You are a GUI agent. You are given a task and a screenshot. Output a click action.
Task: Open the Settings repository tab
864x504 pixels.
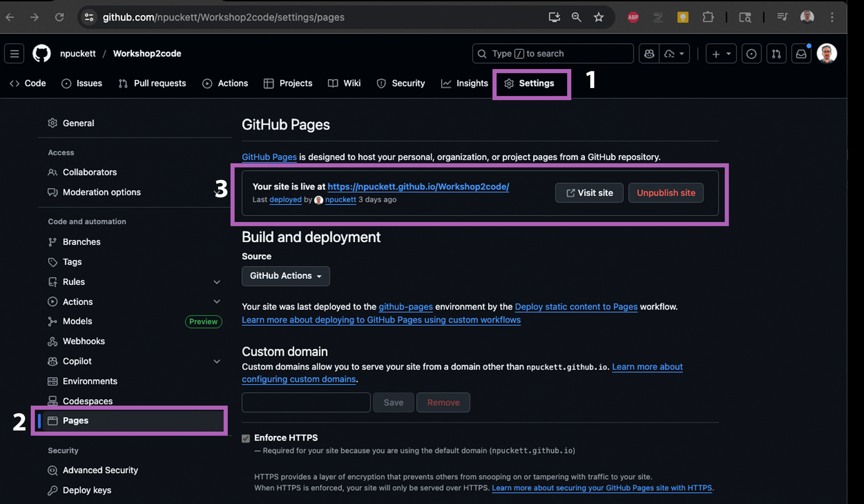529,83
